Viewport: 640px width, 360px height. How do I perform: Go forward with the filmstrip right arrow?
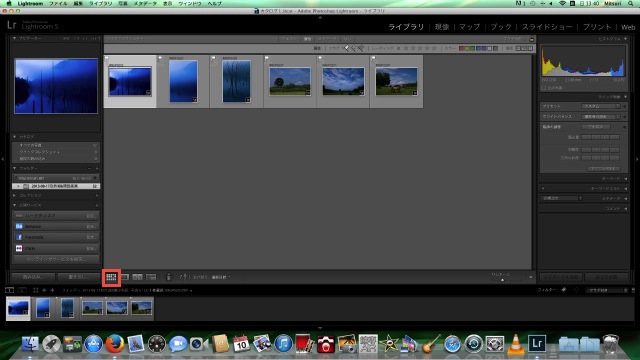(52, 290)
